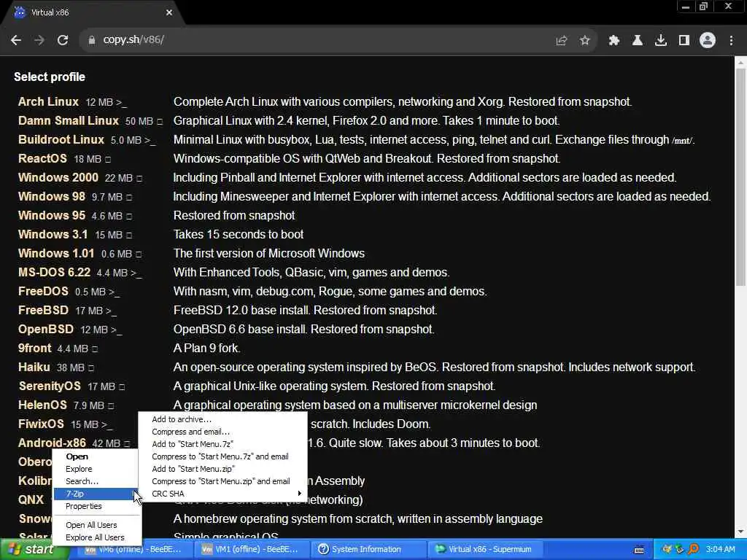Image resolution: width=747 pixels, height=560 pixels.
Task: Click the lock icon beside the URL
Action: 92,40
